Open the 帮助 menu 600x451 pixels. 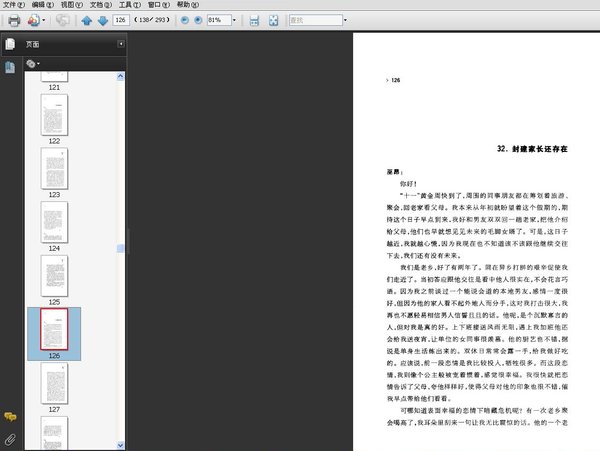click(x=187, y=5)
